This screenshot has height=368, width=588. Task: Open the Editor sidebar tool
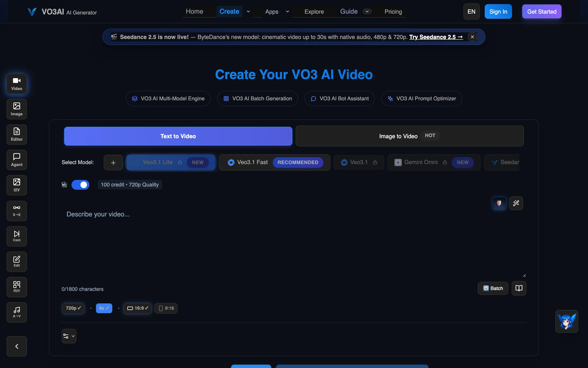[17, 134]
